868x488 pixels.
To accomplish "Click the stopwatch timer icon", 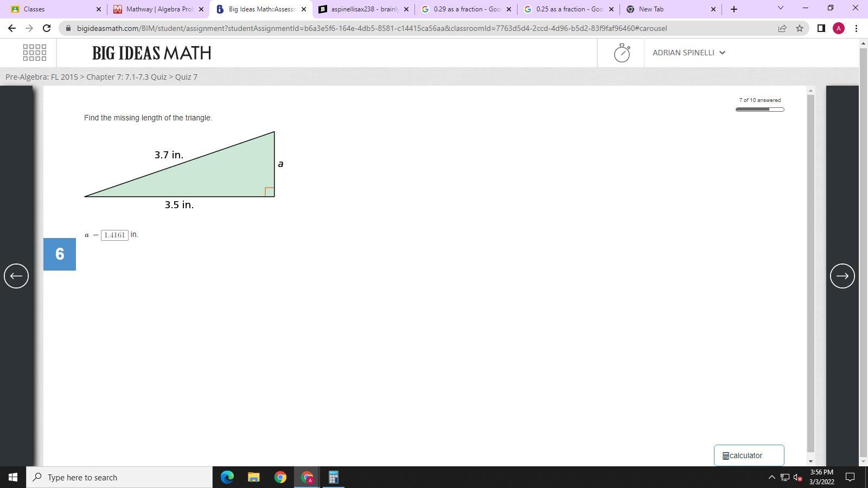I will coord(622,53).
